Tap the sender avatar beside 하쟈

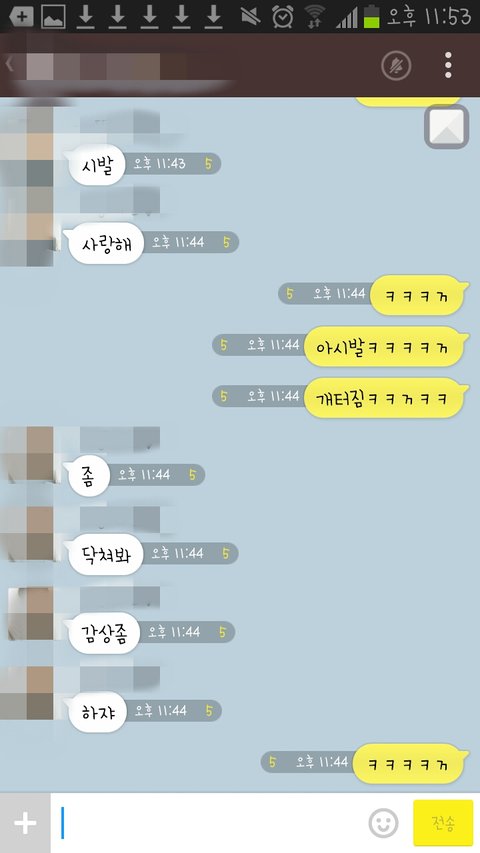tap(28, 693)
